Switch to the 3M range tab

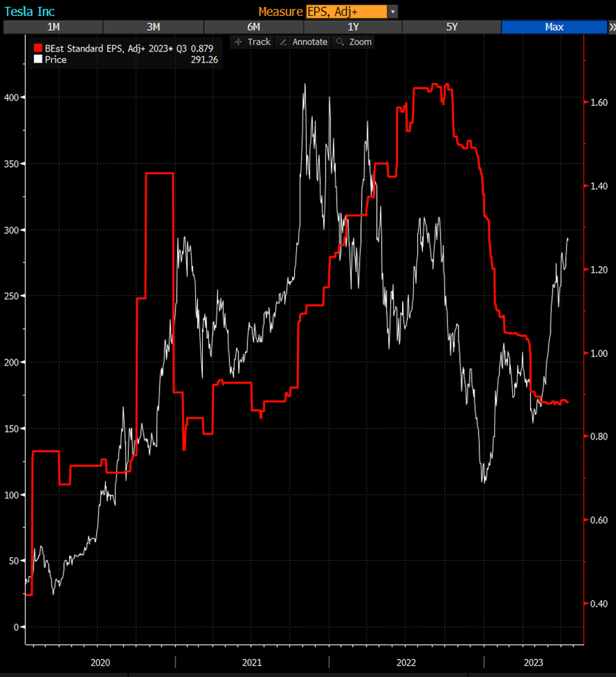pyautogui.click(x=153, y=26)
